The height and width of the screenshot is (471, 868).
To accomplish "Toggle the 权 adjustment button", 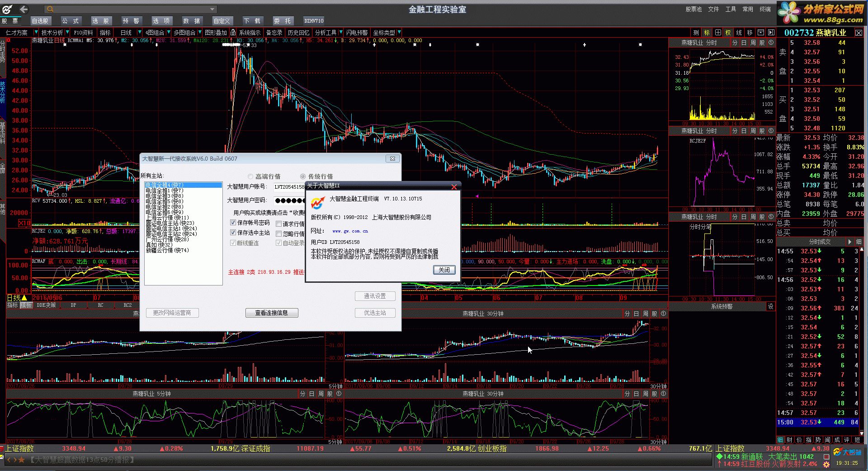I will pos(728,33).
